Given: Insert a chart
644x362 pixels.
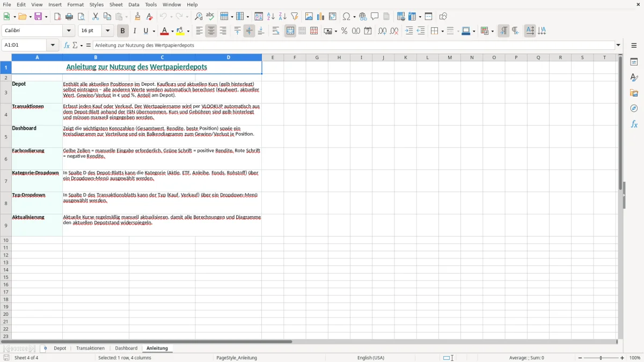Looking at the screenshot, I should click(321, 17).
